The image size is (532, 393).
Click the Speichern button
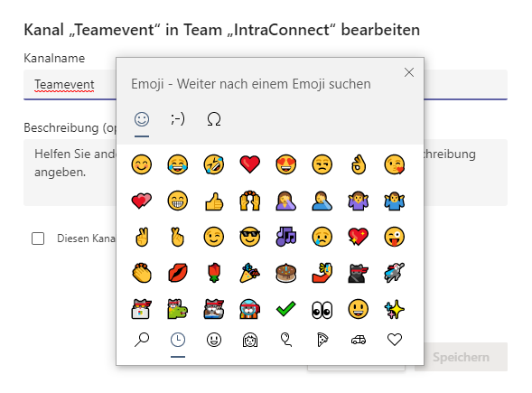(461, 357)
